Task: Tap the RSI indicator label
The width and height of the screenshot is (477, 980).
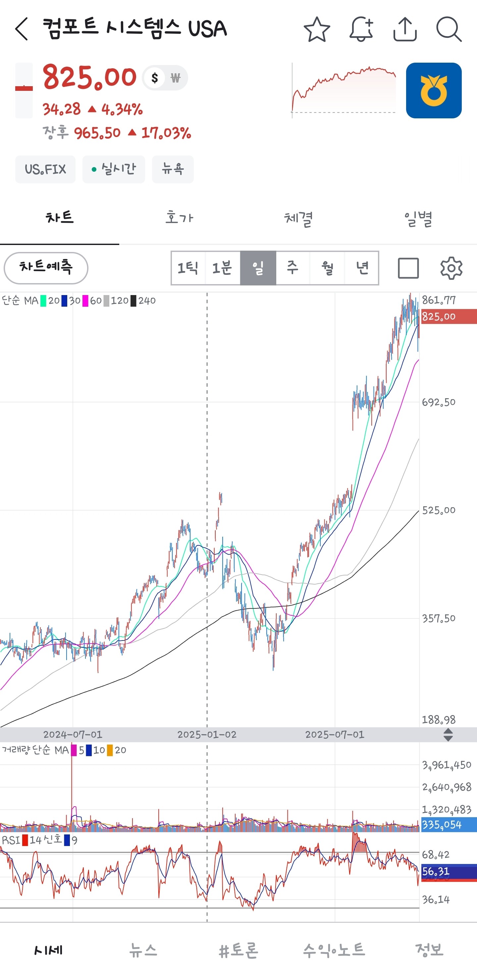Action: [11, 840]
